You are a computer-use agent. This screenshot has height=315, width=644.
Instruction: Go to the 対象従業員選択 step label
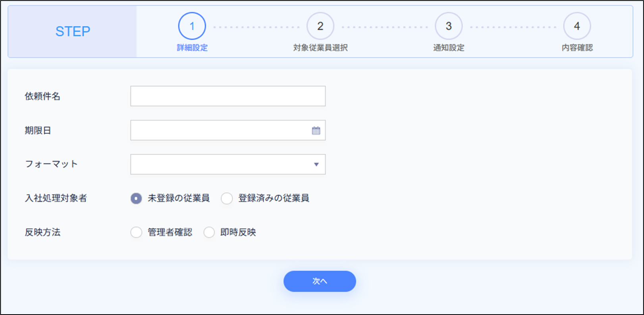pyautogui.click(x=320, y=48)
